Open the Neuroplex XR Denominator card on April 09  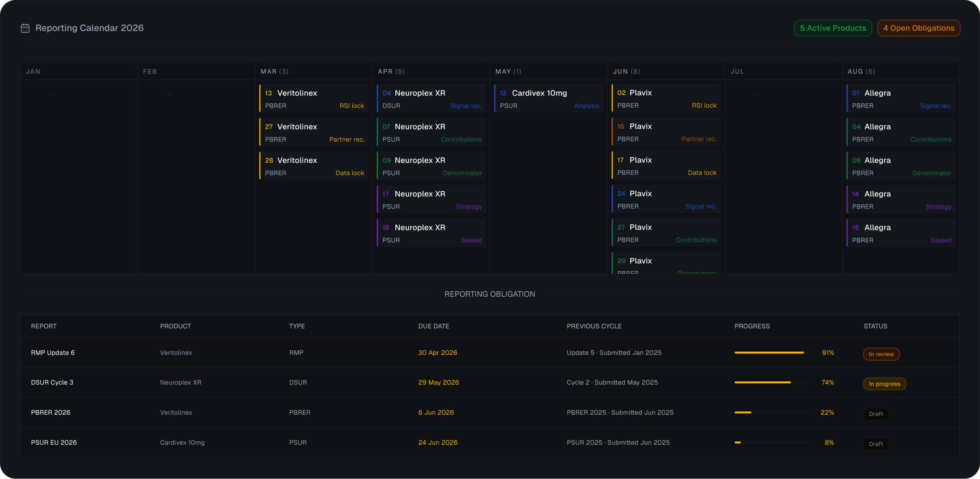431,166
